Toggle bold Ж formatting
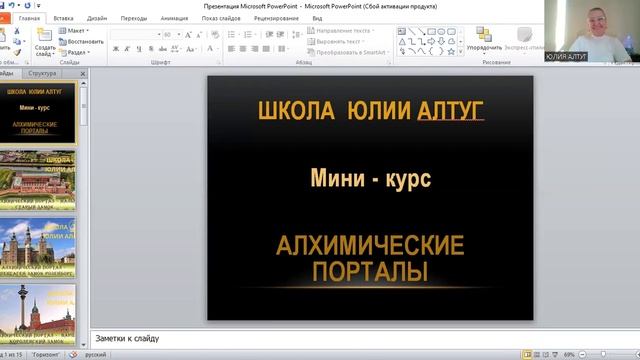The height and width of the screenshot is (360, 640). (x=116, y=49)
